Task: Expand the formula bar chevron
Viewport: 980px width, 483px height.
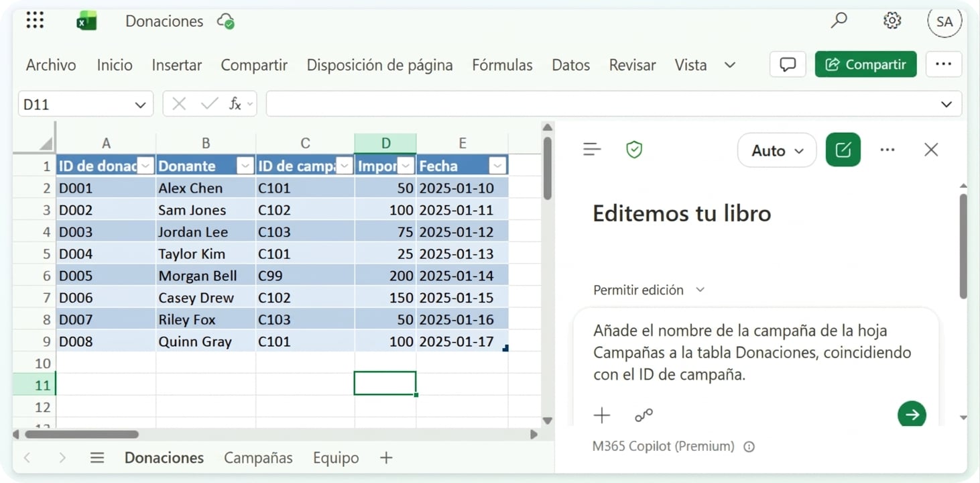Action: click(946, 104)
